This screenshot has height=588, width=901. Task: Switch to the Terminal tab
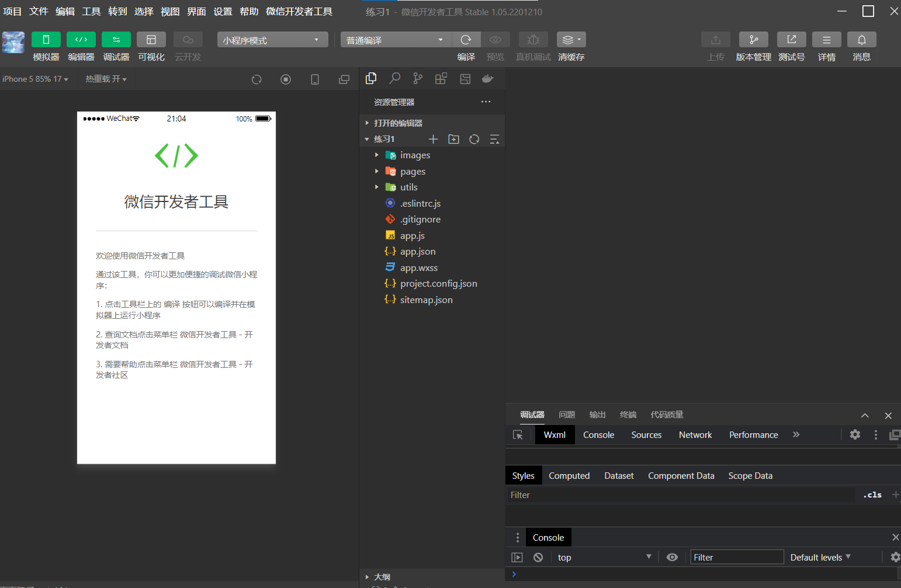(x=628, y=415)
